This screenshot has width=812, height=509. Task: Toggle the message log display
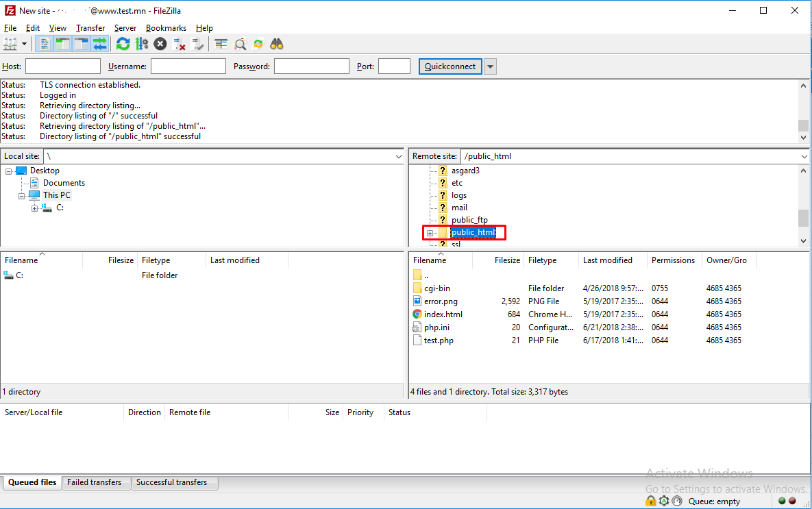45,45
